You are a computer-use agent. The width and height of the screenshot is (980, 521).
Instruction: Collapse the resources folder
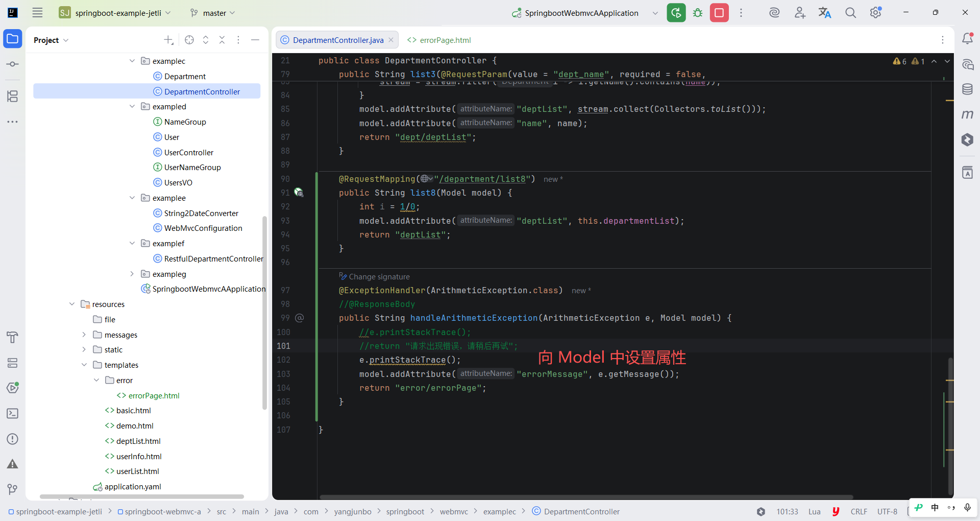click(x=72, y=304)
